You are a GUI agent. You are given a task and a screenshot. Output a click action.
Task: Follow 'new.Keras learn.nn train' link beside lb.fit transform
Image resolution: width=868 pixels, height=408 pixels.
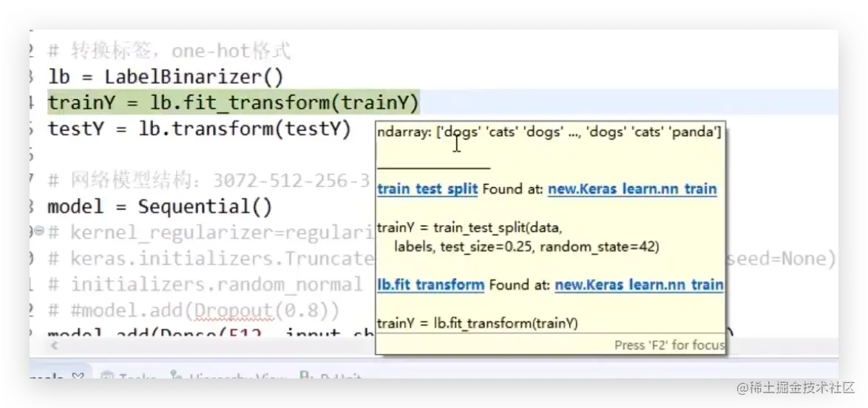click(x=639, y=285)
